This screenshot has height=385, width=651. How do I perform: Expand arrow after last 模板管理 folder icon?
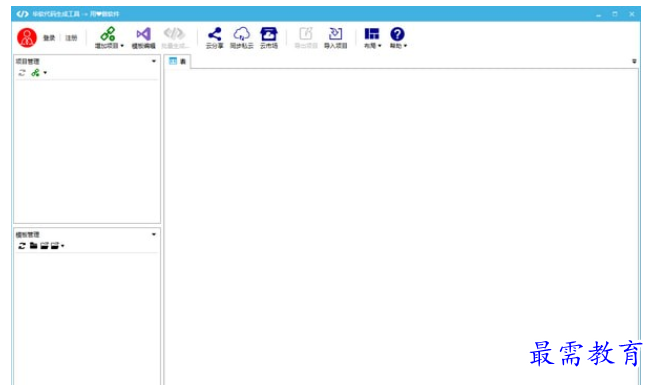(63, 246)
